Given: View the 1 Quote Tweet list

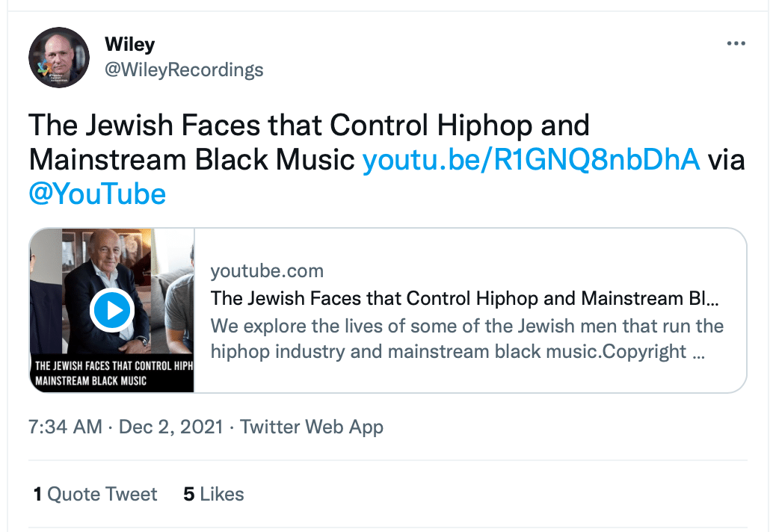Looking at the screenshot, I should pyautogui.click(x=95, y=494).
